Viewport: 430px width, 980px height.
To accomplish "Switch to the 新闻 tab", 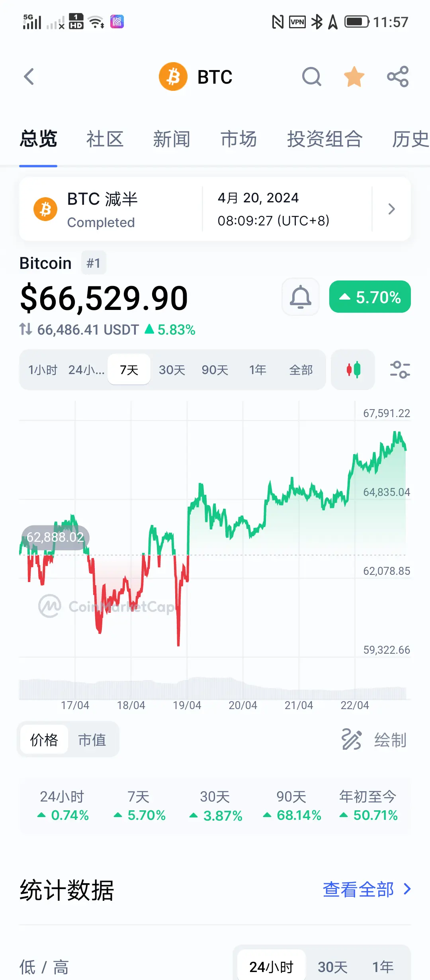I will 172,139.
